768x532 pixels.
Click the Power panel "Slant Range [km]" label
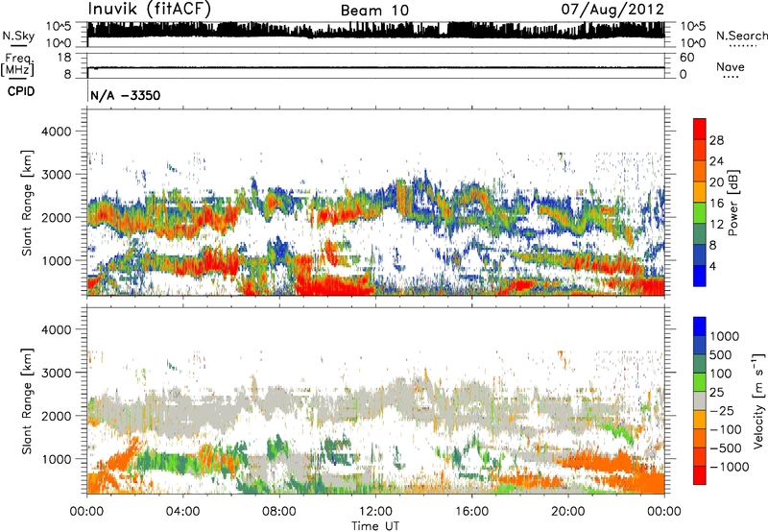[27, 203]
